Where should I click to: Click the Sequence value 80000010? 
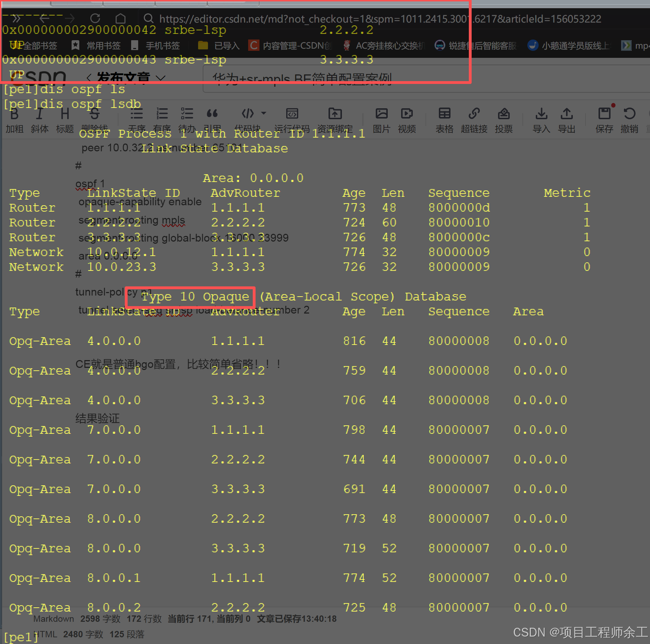[x=459, y=223]
